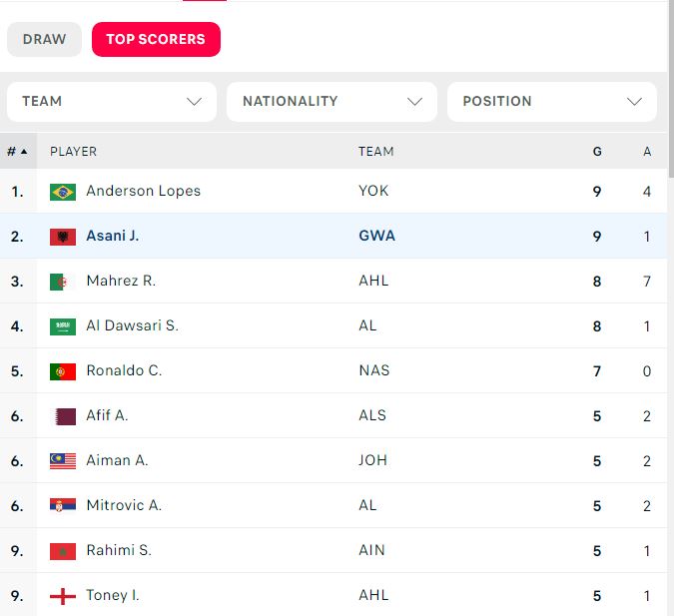674x616 pixels.
Task: Sort table by G goals column
Action: 597,152
